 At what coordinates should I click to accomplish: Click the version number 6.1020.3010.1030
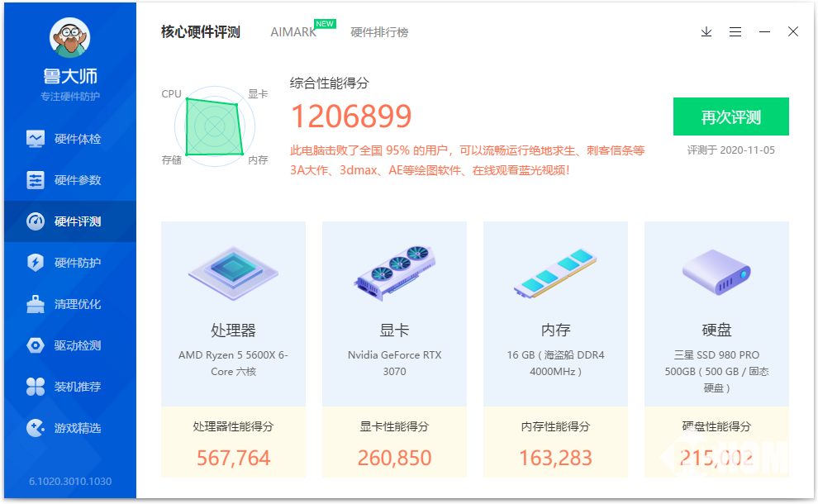coord(70,481)
